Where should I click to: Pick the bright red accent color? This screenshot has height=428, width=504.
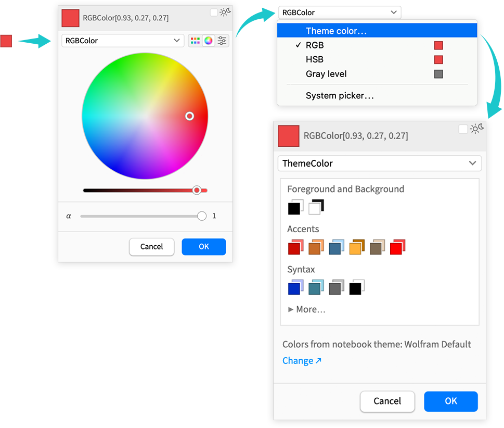coord(397,247)
